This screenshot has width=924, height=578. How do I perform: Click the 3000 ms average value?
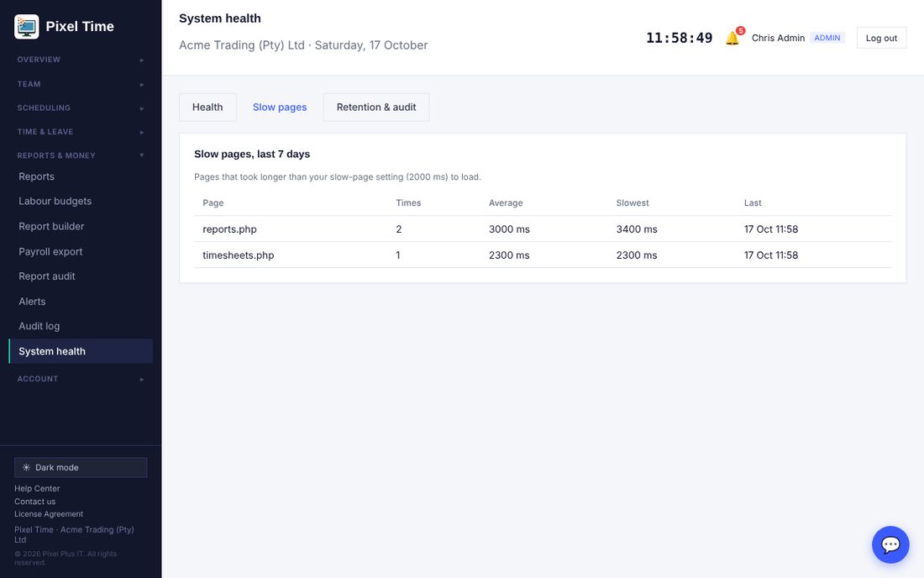point(509,229)
